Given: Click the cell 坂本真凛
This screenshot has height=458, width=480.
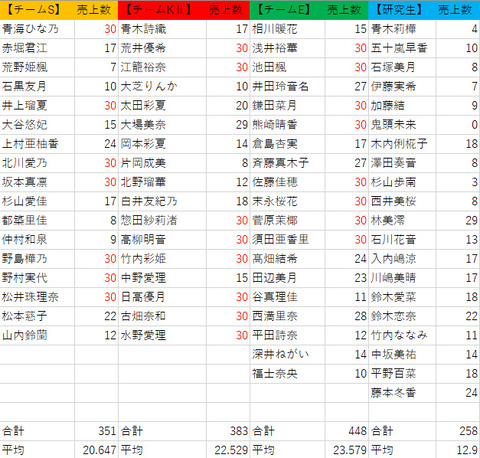Looking at the screenshot, I should (37, 182).
